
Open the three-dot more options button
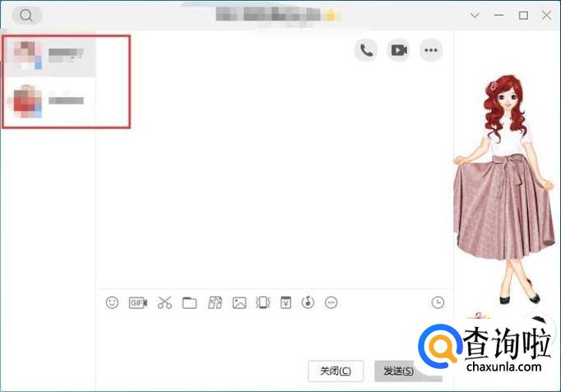tap(431, 50)
